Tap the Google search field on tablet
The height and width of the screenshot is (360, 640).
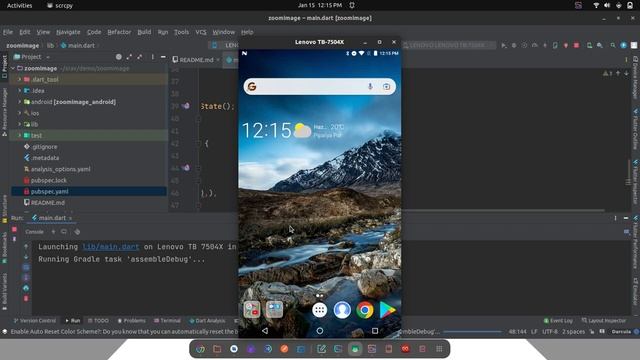320,87
